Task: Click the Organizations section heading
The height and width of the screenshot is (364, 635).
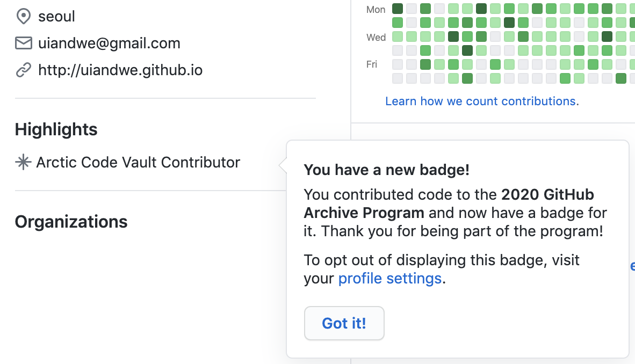Action: pos(71,222)
